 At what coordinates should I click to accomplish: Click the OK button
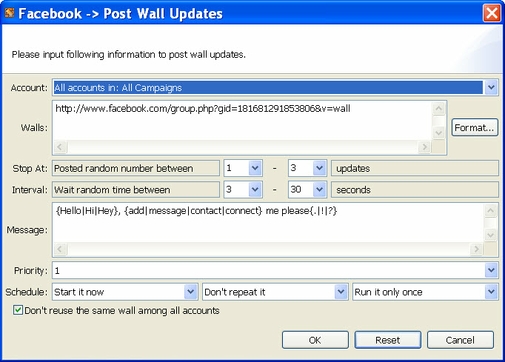pyautogui.click(x=315, y=340)
